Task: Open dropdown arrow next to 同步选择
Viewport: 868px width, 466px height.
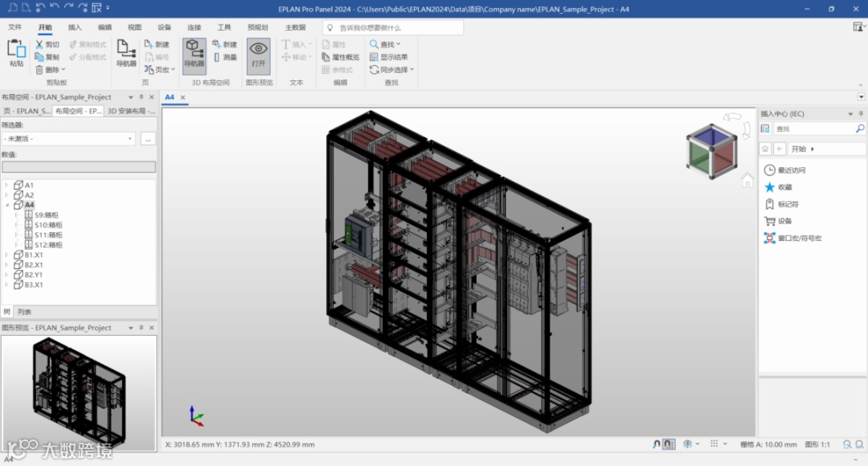Action: pos(411,70)
